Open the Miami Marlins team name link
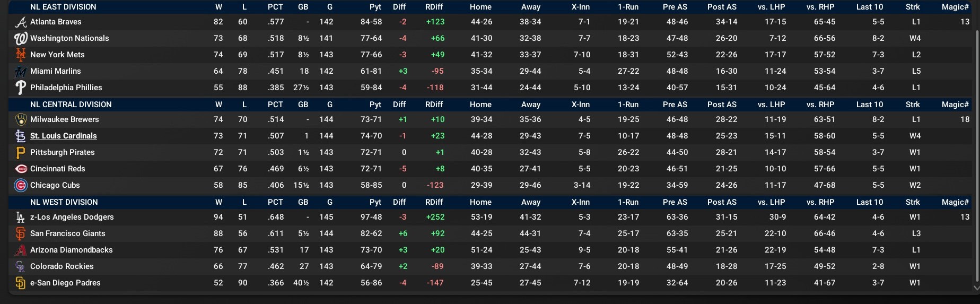This screenshot has width=980, height=304. tap(56, 71)
